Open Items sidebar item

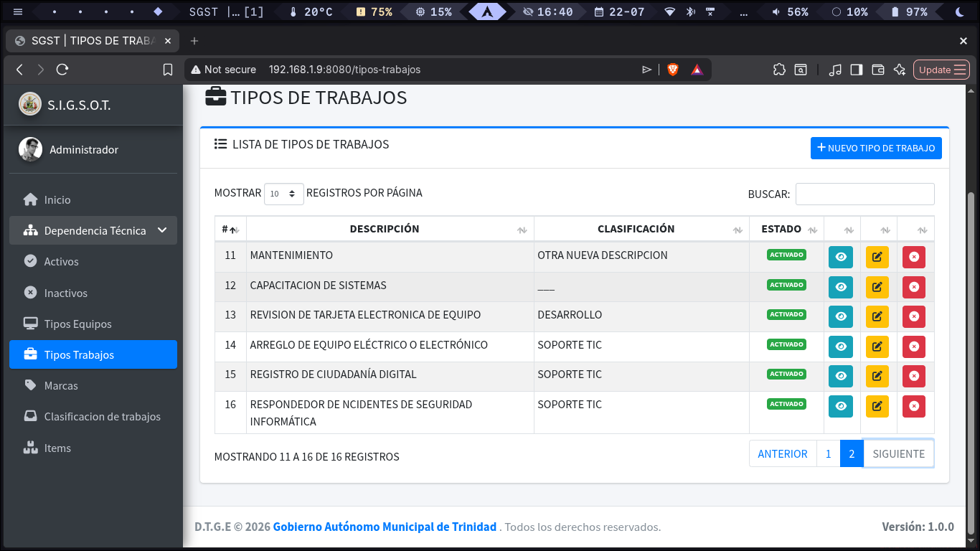tap(93, 448)
